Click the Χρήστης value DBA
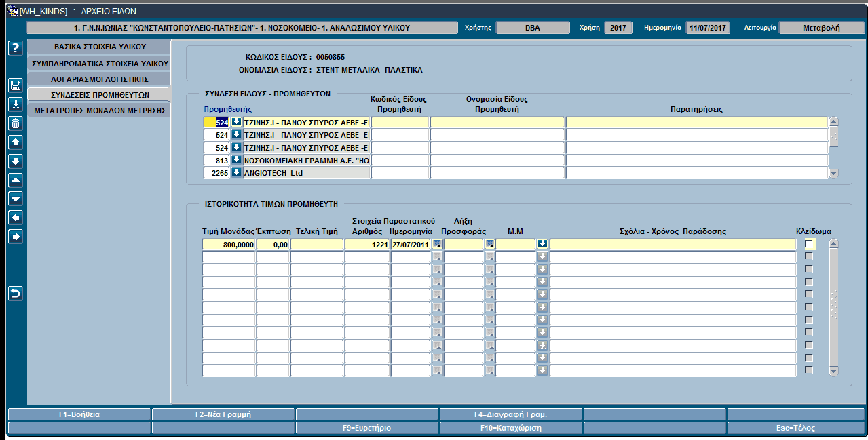Image resolution: width=868 pixels, height=440 pixels. 533,28
